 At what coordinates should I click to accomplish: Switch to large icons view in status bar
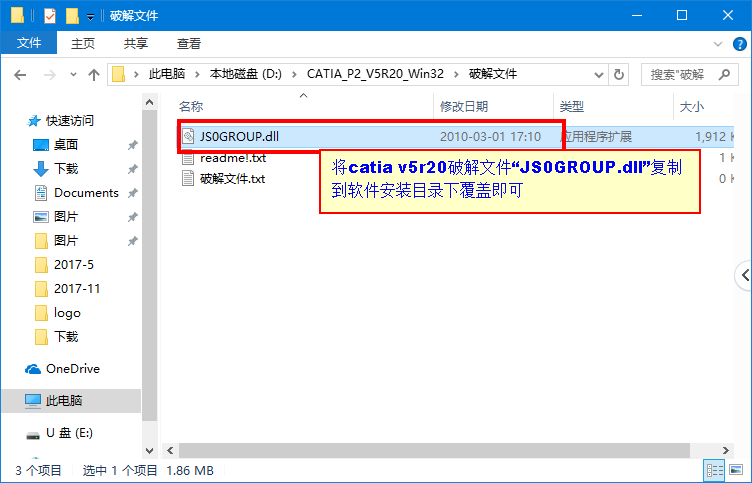coord(736,470)
